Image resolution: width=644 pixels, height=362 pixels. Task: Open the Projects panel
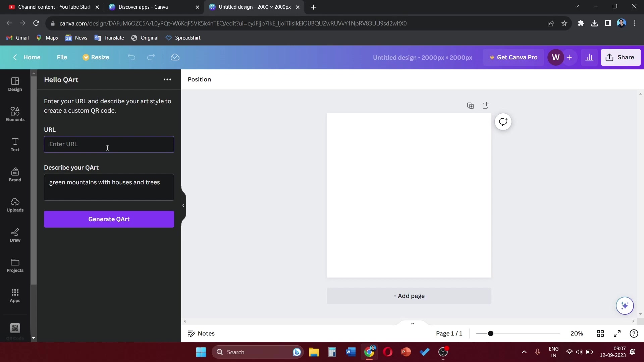coord(15,265)
